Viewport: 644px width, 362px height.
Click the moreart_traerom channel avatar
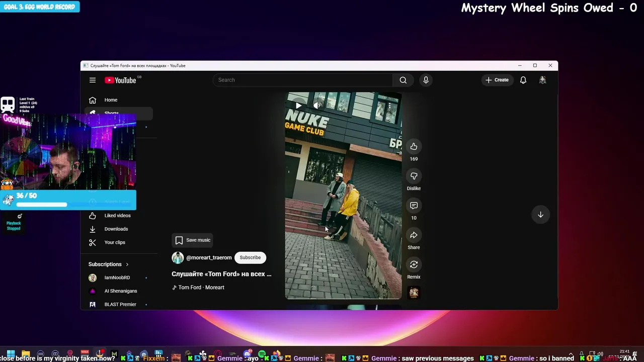point(178,257)
